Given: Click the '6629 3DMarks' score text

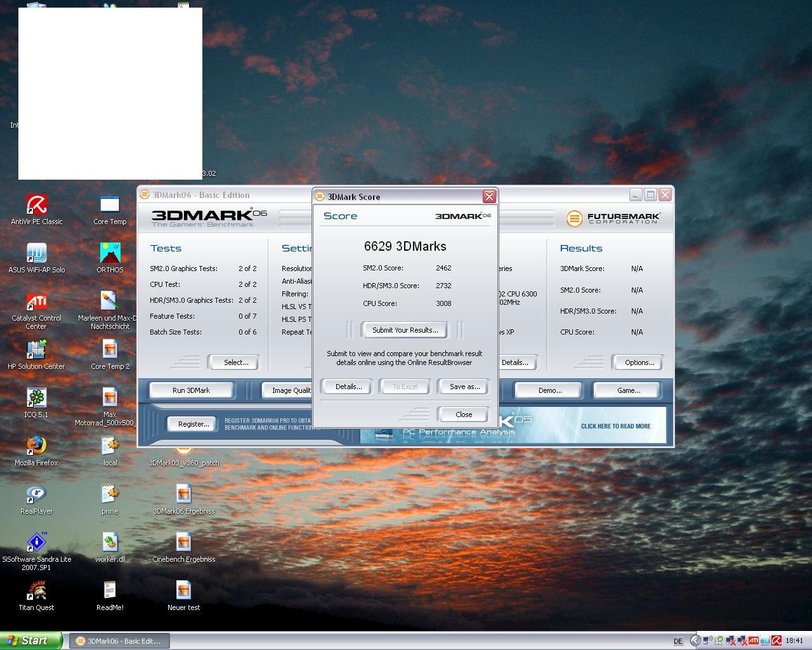Looking at the screenshot, I should pyautogui.click(x=405, y=246).
